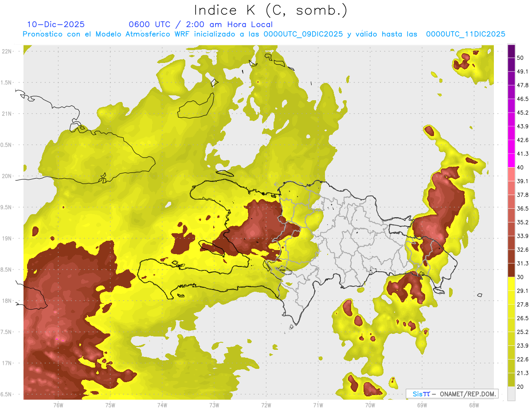Click the colorbar value "36.5"
The image size is (532, 411).
(523, 208)
